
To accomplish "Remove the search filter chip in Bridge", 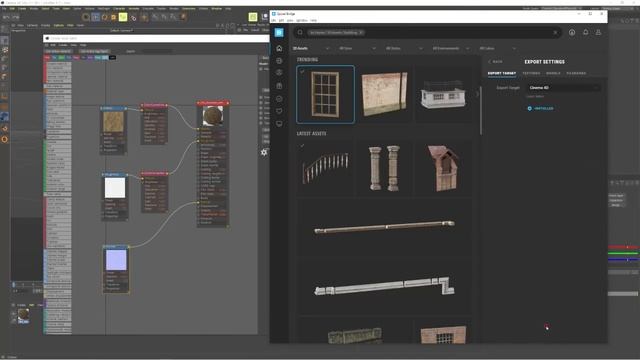I will click(x=361, y=32).
